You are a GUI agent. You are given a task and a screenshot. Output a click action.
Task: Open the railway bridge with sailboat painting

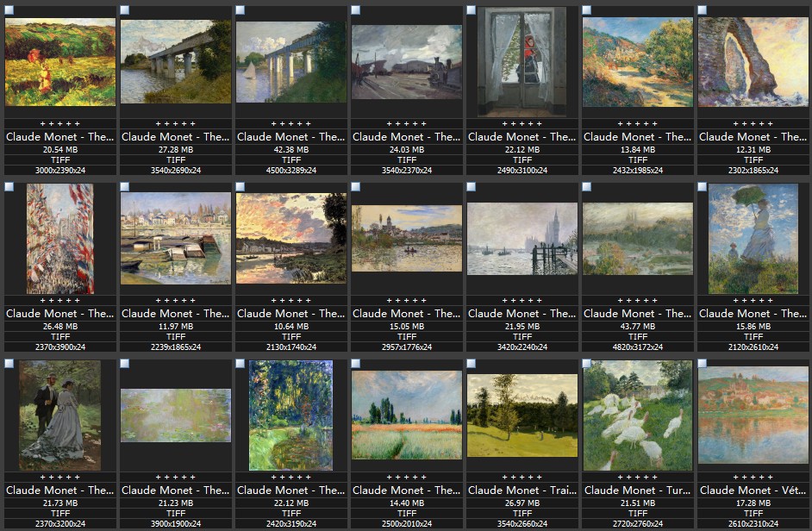[291, 62]
